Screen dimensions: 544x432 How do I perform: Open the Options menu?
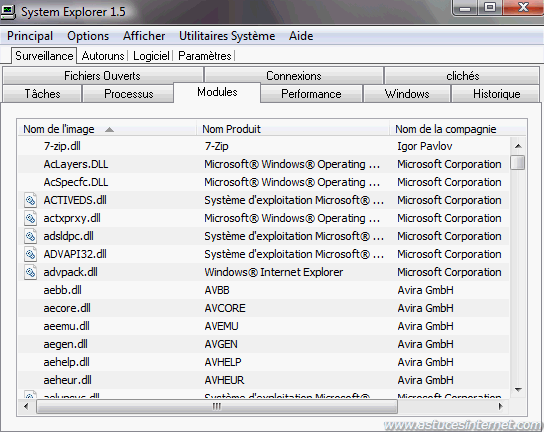88,36
